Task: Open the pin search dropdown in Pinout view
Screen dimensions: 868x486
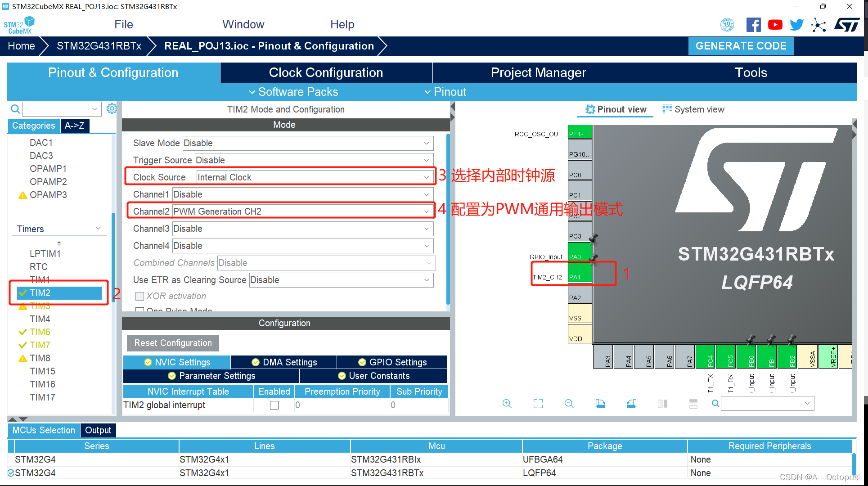Action: pyautogui.click(x=807, y=403)
